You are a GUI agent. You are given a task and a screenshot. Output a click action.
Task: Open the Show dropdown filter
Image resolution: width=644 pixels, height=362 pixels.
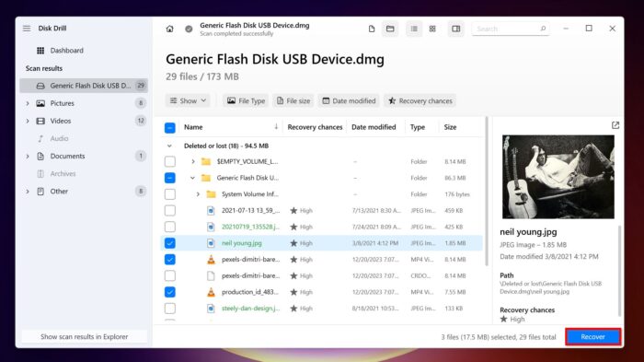pyautogui.click(x=188, y=100)
